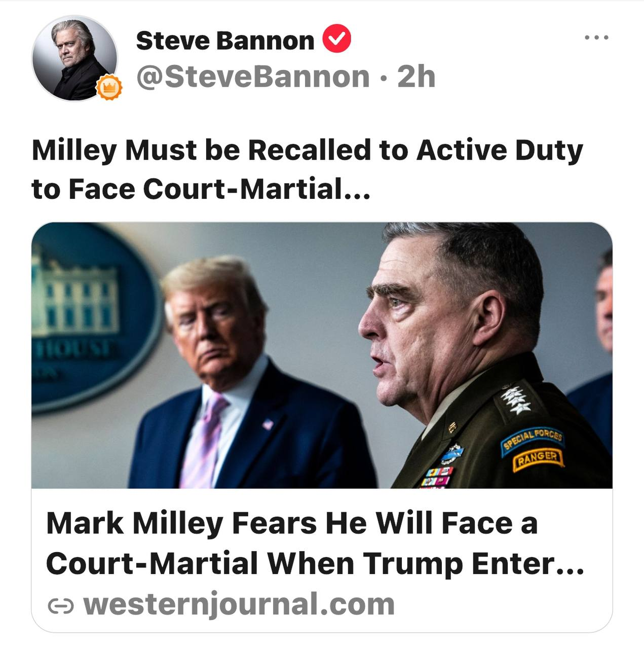Open the article preview image
The image size is (644, 649).
[322, 355]
